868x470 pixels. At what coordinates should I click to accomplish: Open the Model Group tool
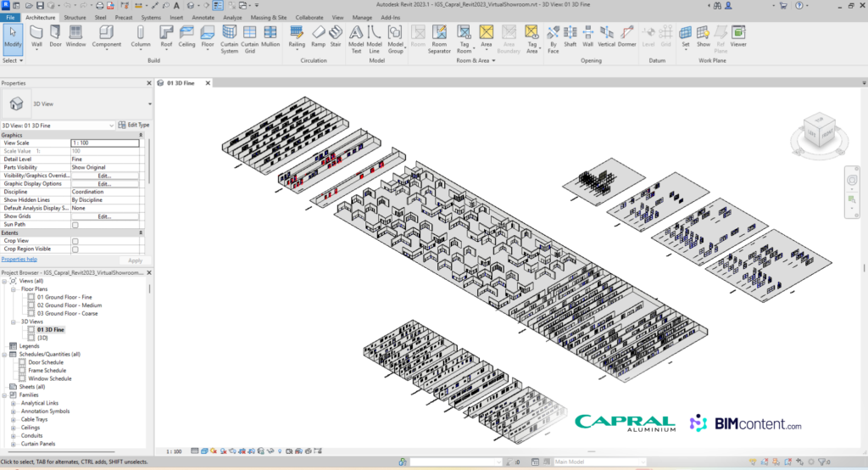(x=395, y=39)
